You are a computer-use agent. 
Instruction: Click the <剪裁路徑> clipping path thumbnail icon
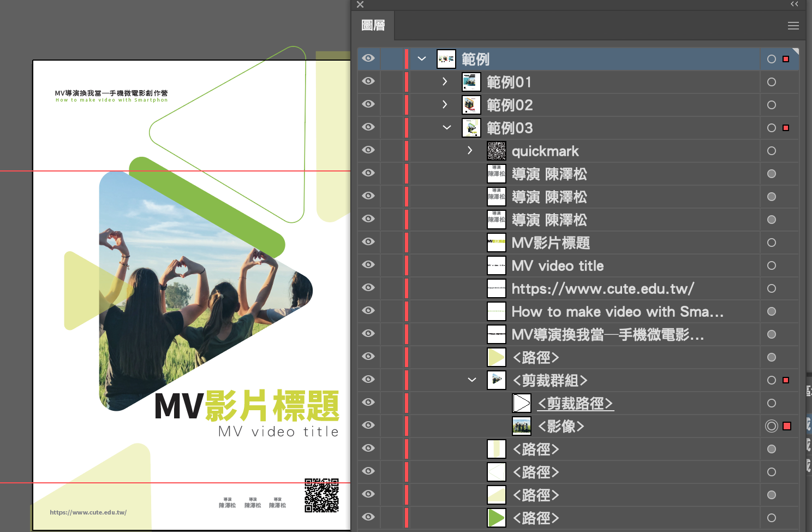[521, 403]
